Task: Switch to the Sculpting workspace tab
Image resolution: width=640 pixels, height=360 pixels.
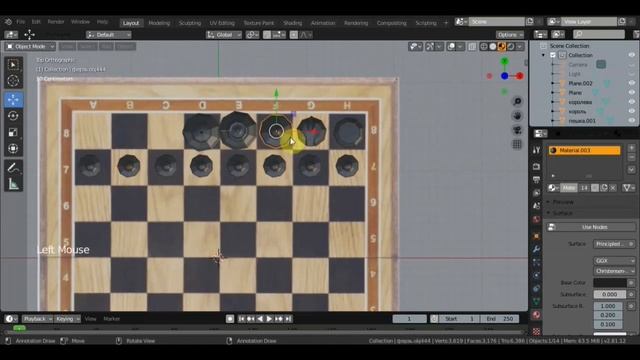Action: (190, 23)
